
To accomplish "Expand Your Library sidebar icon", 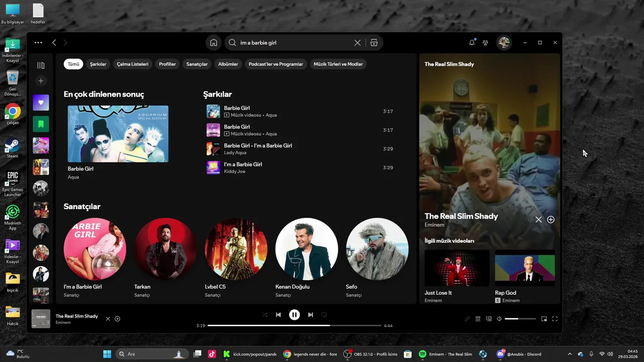I will click(41, 65).
